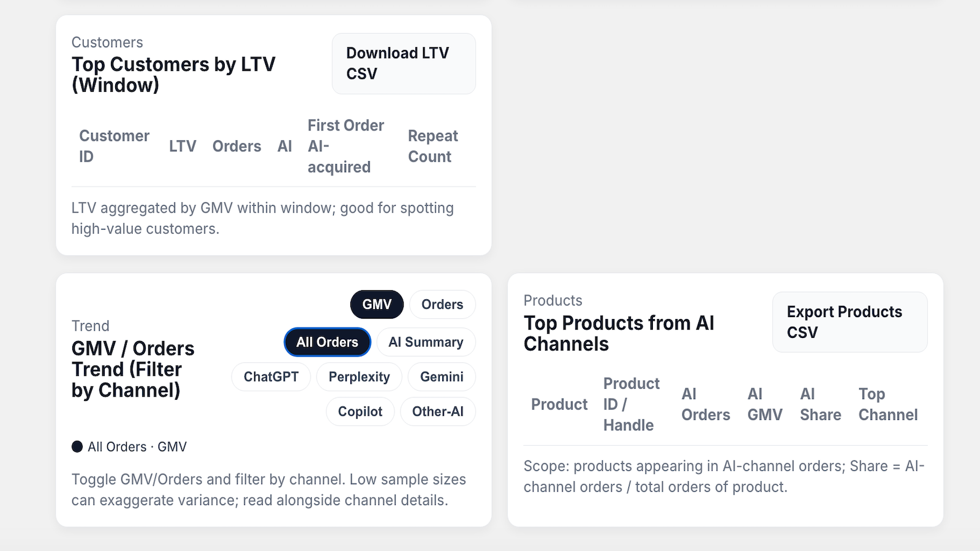This screenshot has height=551, width=980.
Task: Sort products by AI GMV header
Action: 765,404
